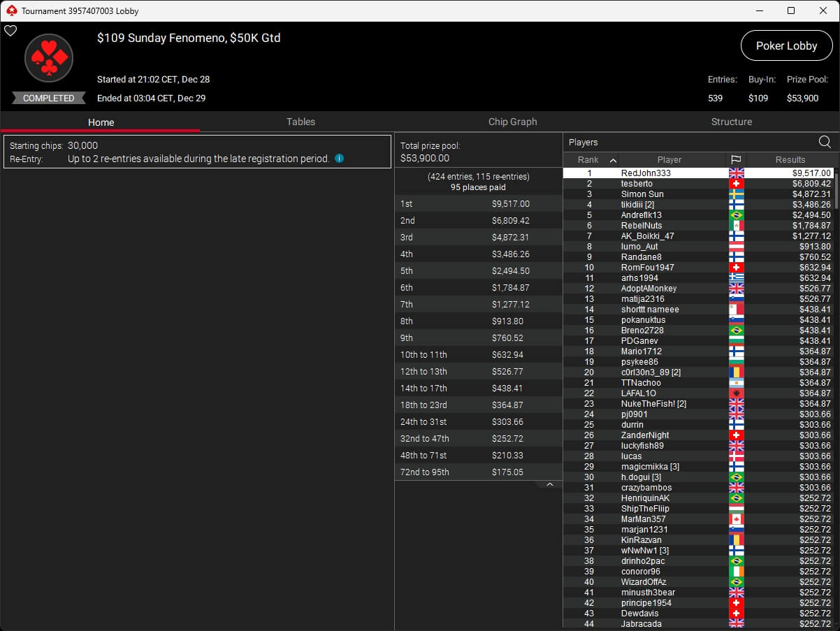Click the Re-Entry info icon
Screen dimensions: 840x631
(340, 159)
